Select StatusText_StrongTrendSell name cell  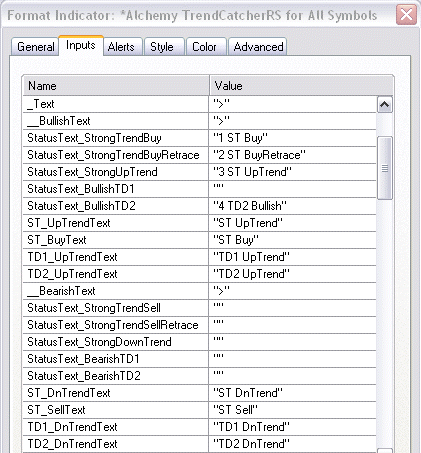[x=116, y=308]
